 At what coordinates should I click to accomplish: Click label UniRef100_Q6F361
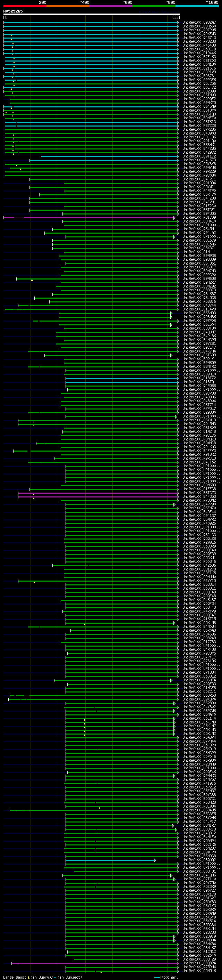coord(199,263)
